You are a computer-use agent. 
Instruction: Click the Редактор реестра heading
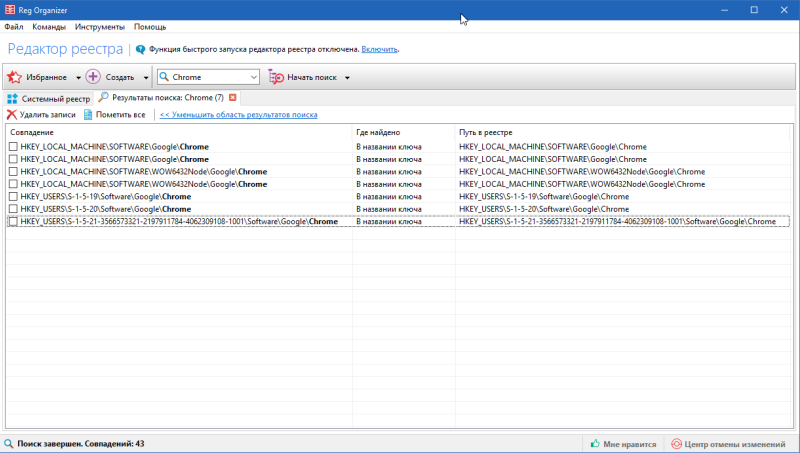point(65,49)
